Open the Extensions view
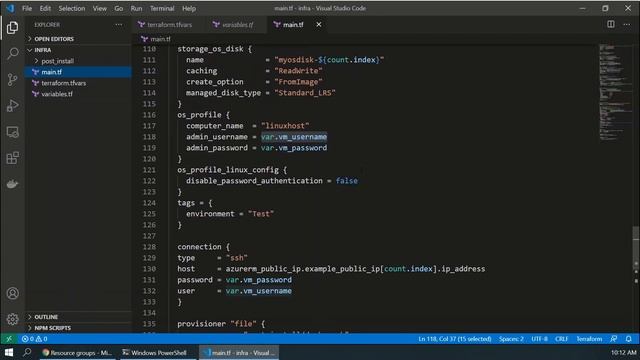Screen dimensions: 640x360 12,158
